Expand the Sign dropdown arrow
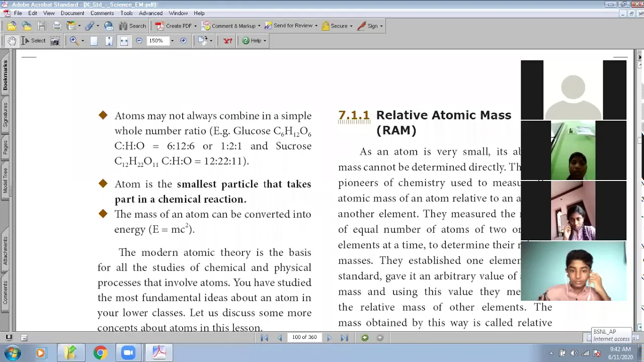 pyautogui.click(x=381, y=26)
